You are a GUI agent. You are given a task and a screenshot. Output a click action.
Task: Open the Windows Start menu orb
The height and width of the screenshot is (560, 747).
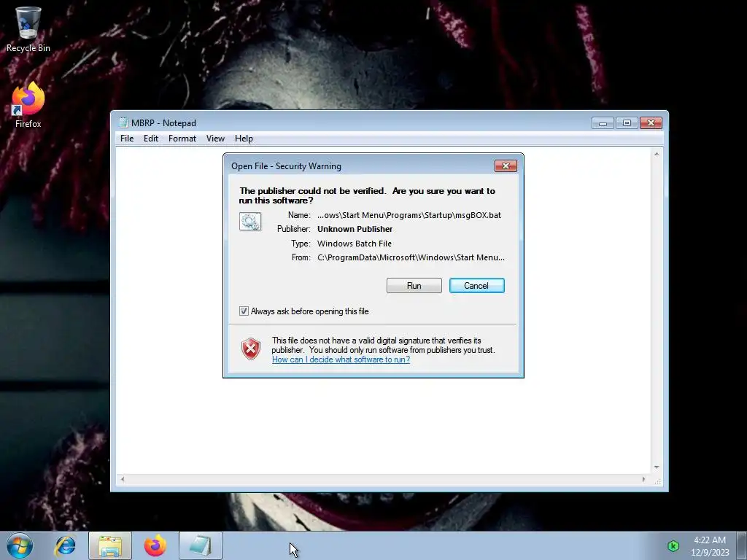click(x=20, y=545)
